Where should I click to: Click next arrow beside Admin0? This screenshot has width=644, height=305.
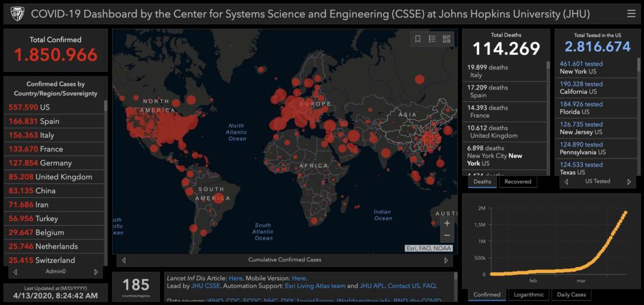[96, 272]
